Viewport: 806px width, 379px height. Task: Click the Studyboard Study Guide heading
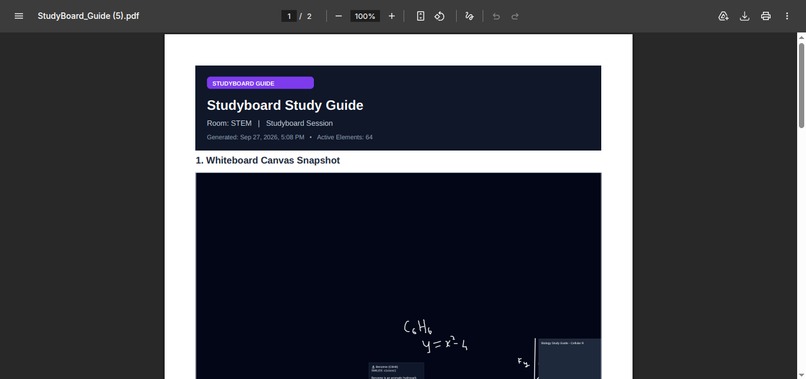(x=285, y=105)
